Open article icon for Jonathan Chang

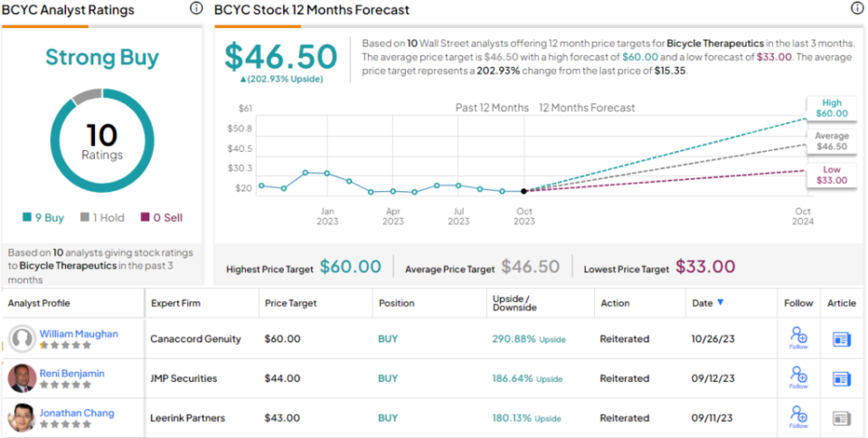click(x=841, y=418)
